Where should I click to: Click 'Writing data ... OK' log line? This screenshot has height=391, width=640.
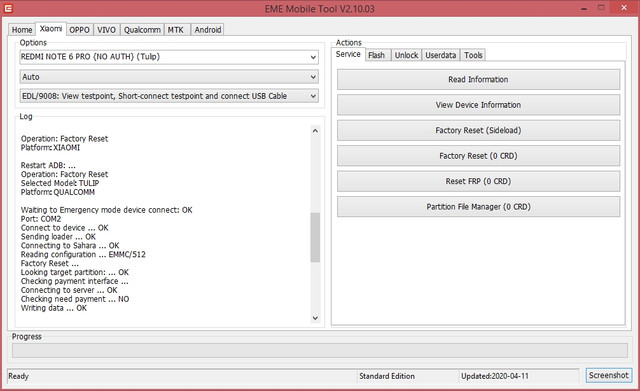pyautogui.click(x=54, y=308)
